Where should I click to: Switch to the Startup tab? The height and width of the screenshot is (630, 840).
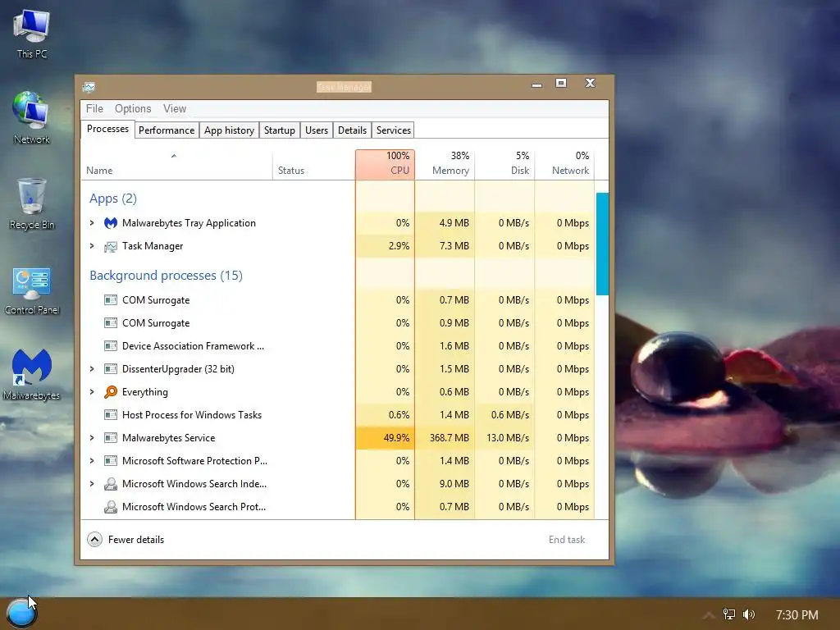279,130
